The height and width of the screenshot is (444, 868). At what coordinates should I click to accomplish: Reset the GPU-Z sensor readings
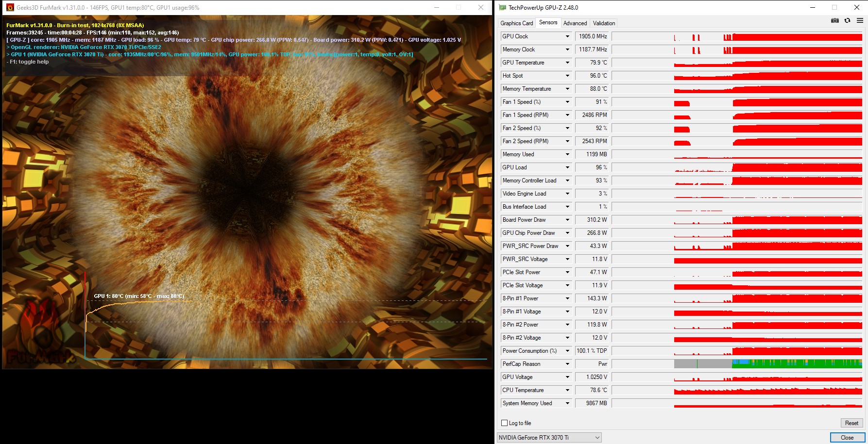tap(851, 423)
